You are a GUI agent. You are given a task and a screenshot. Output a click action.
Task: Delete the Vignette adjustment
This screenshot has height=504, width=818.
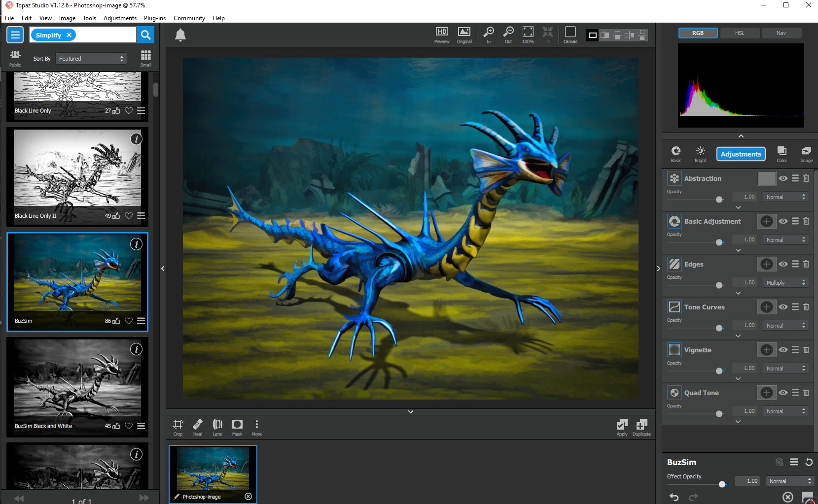(x=806, y=350)
